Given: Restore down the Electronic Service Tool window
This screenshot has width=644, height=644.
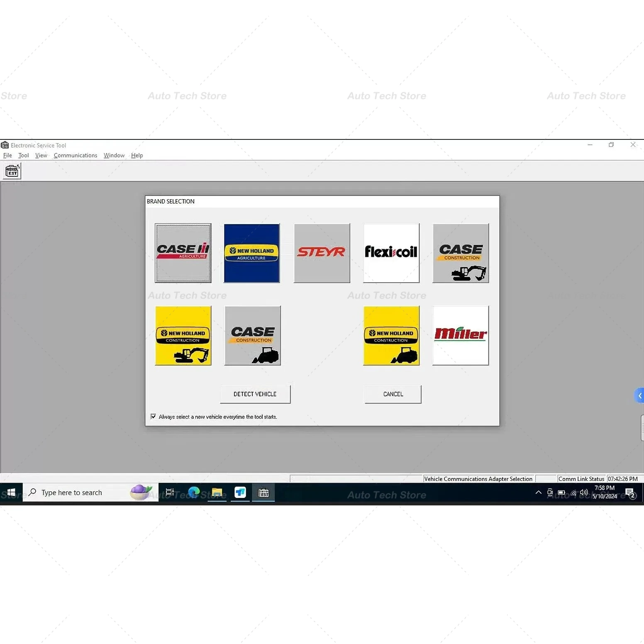Looking at the screenshot, I should (x=611, y=145).
